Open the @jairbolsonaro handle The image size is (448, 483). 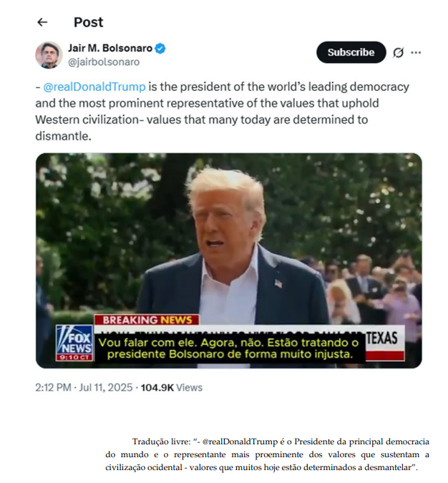(x=104, y=62)
